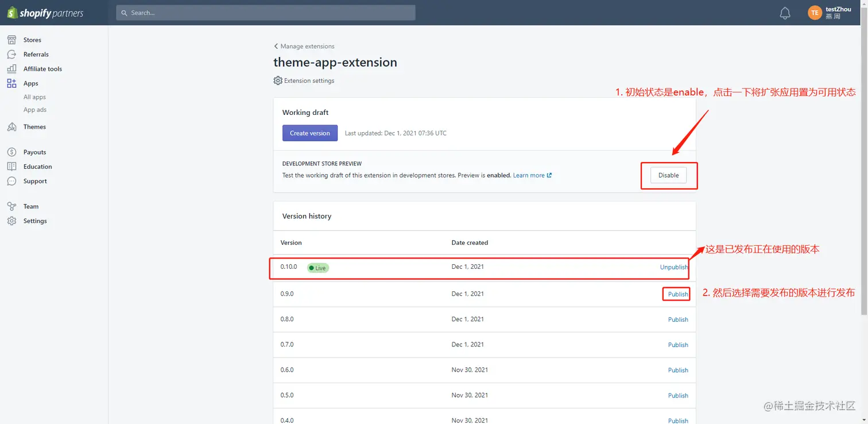This screenshot has width=868, height=424.
Task: Click the external link icon after Learn more
Action: pos(549,175)
